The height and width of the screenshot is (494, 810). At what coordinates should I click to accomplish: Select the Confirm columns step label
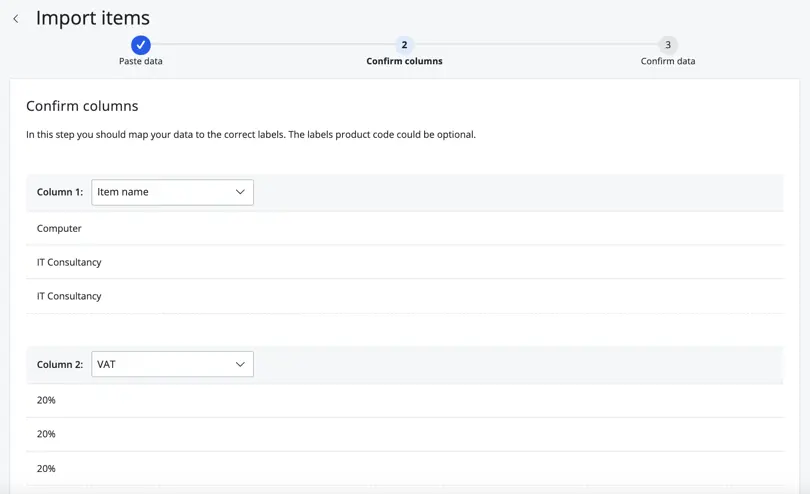[404, 61]
